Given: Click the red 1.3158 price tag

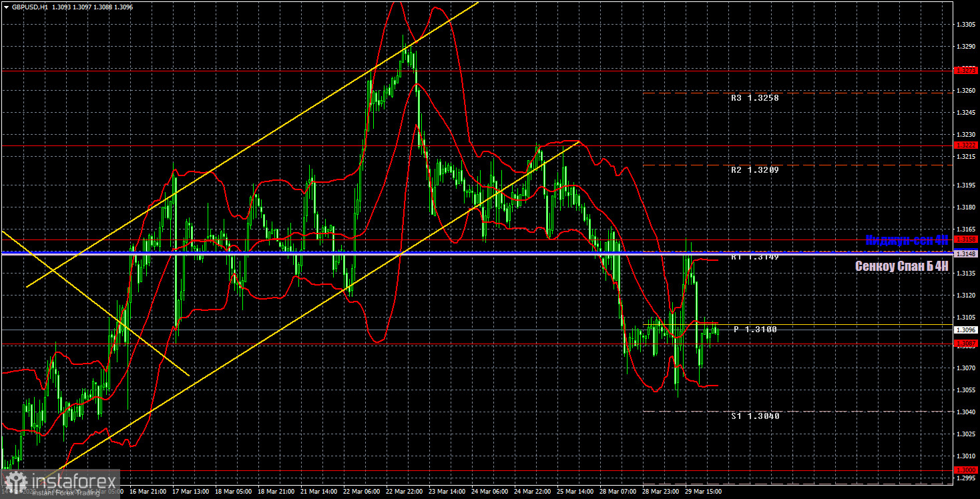Looking at the screenshot, I should (965, 239).
